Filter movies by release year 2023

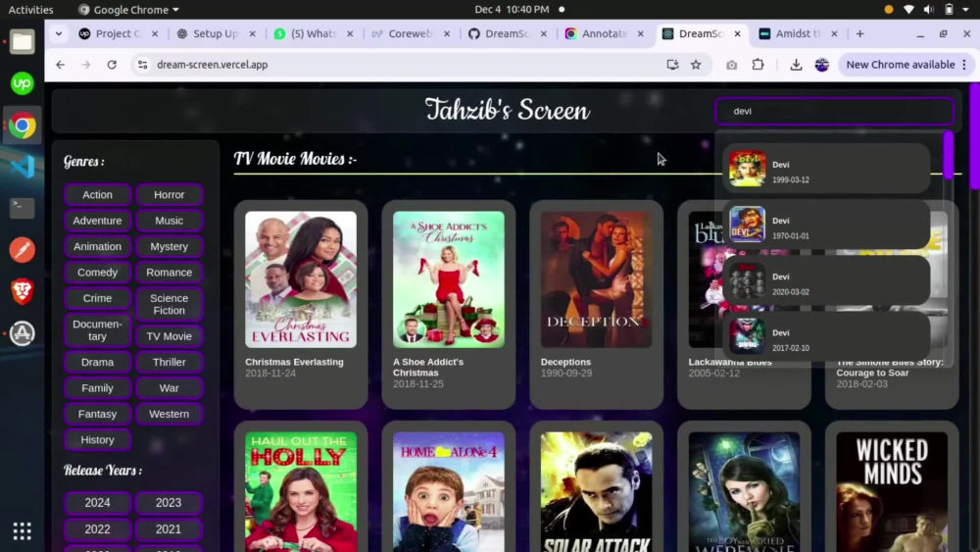point(169,503)
